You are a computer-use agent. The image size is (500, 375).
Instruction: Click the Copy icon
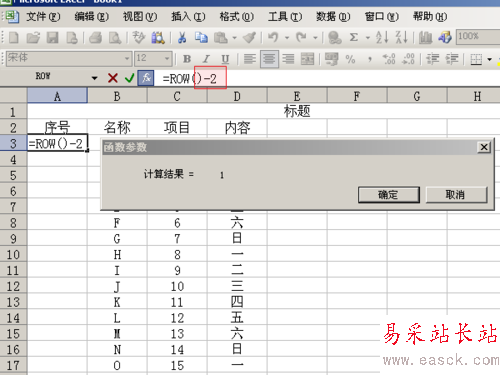click(x=201, y=37)
